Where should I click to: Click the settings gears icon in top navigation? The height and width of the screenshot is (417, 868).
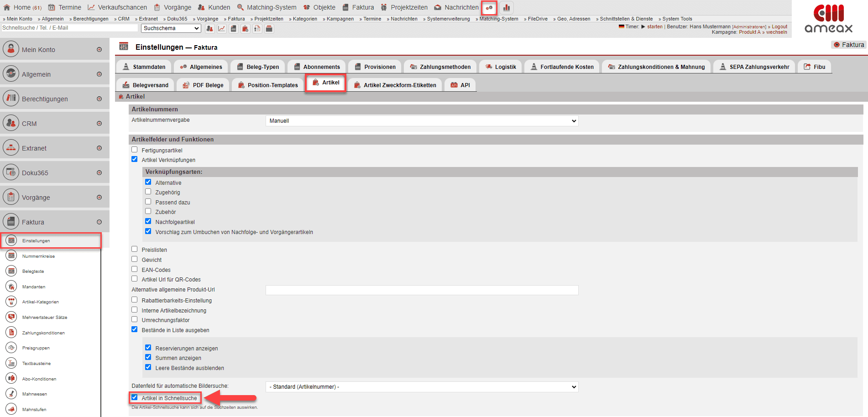[489, 8]
